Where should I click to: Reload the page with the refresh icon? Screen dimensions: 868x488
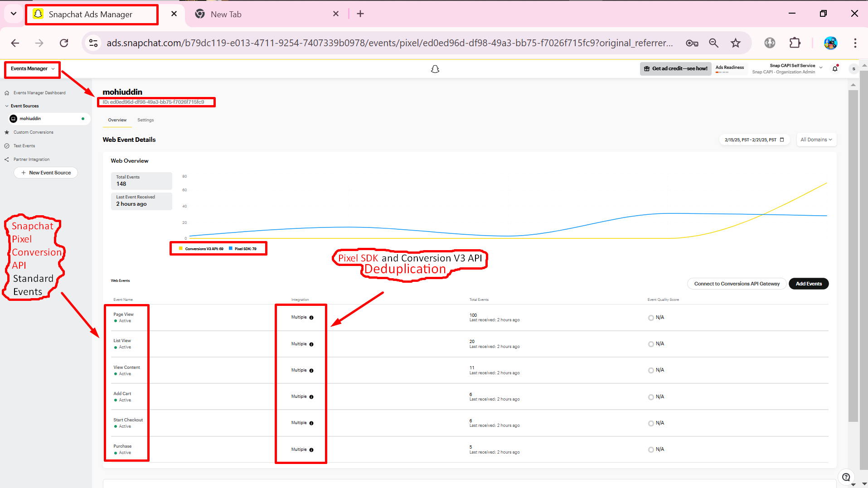(x=64, y=43)
